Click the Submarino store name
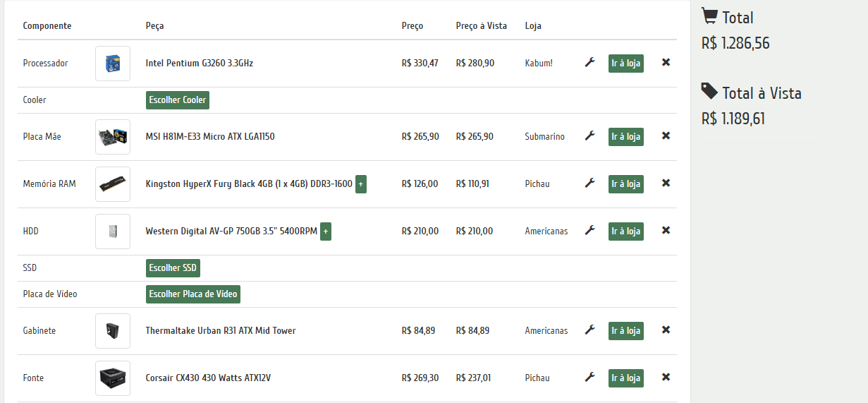The image size is (868, 403). pos(545,136)
